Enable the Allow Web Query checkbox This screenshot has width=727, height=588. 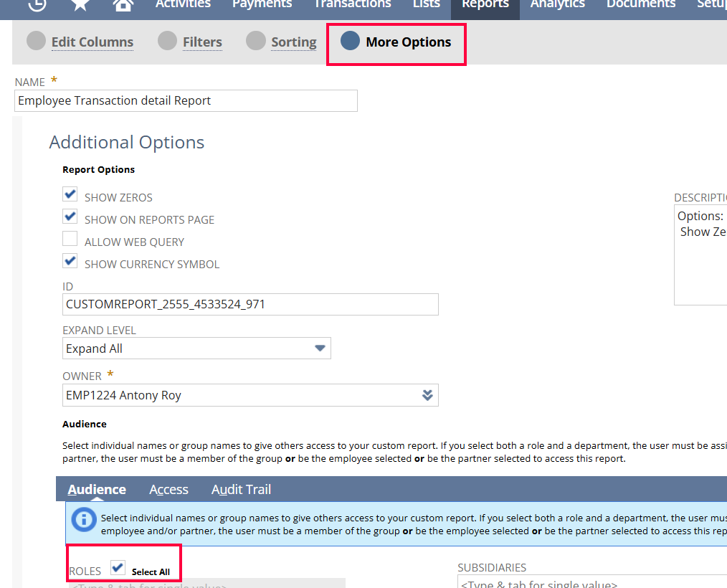[70, 239]
